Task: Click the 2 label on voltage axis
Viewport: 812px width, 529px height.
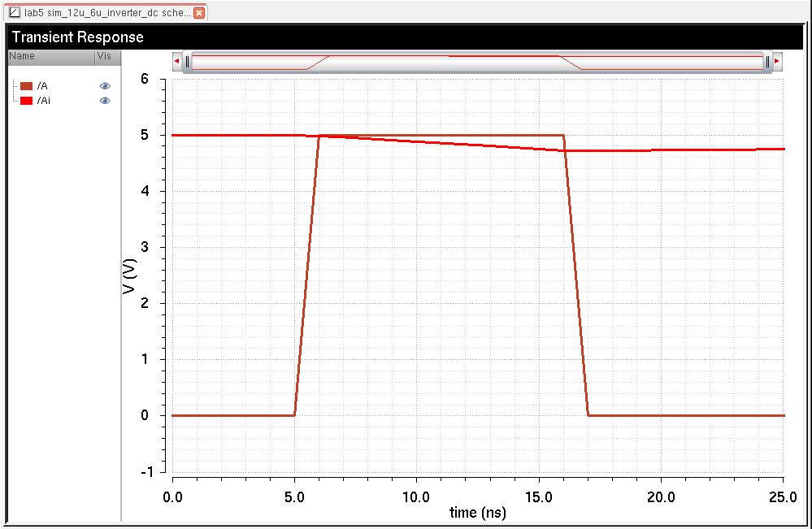Action: coord(145,303)
